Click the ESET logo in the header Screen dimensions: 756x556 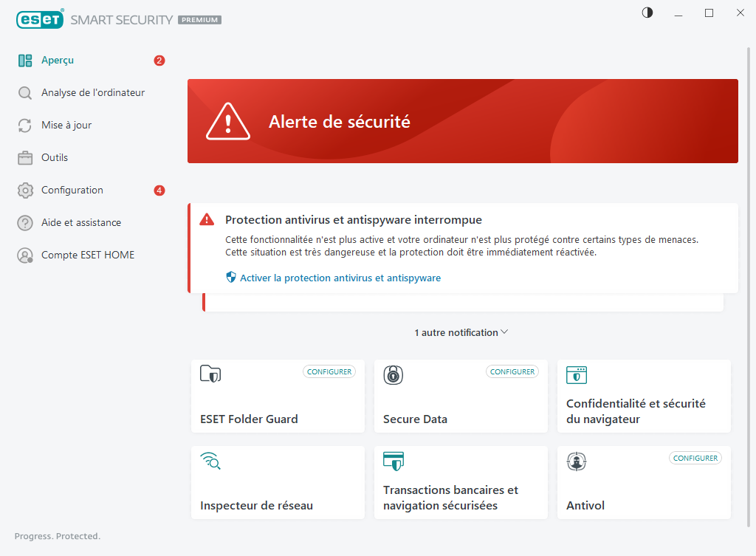tap(41, 19)
